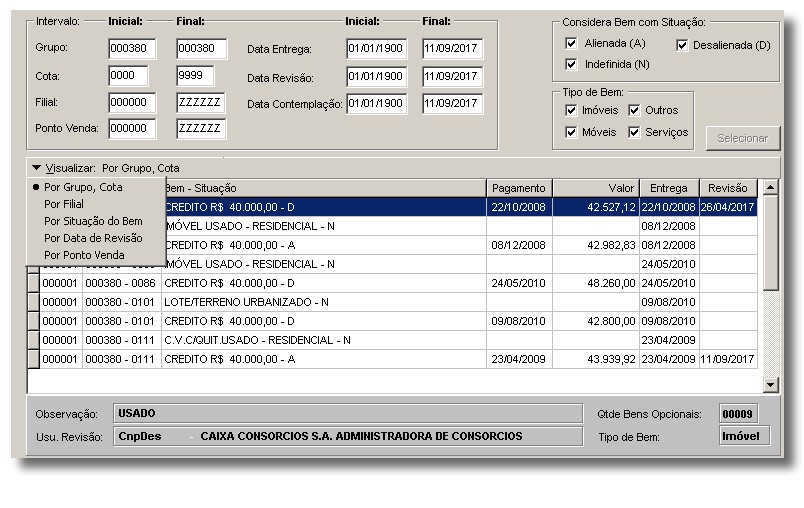Click value cell 42.527,12
Viewport: 804px width, 508px height.
(596, 207)
